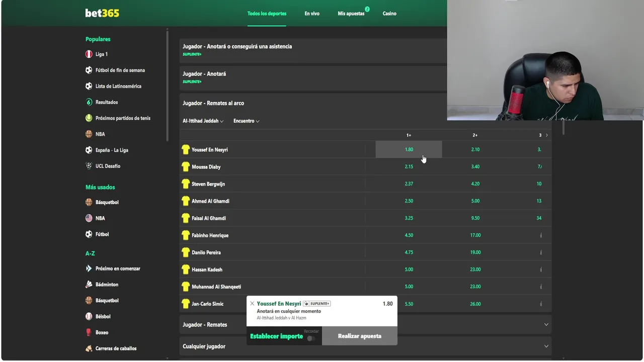The height and width of the screenshot is (362, 644).
Task: Click the Realizar apuesta button
Action: pyautogui.click(x=360, y=336)
